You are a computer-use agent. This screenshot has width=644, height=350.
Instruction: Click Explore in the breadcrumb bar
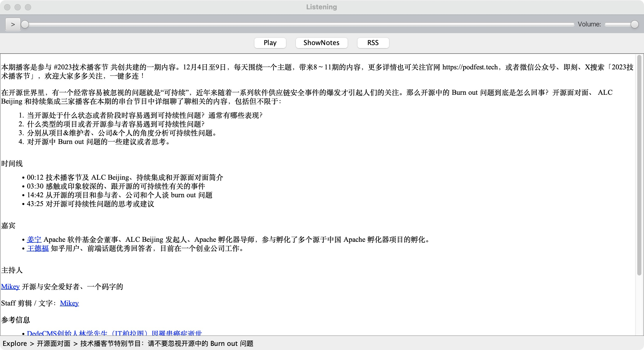15,344
